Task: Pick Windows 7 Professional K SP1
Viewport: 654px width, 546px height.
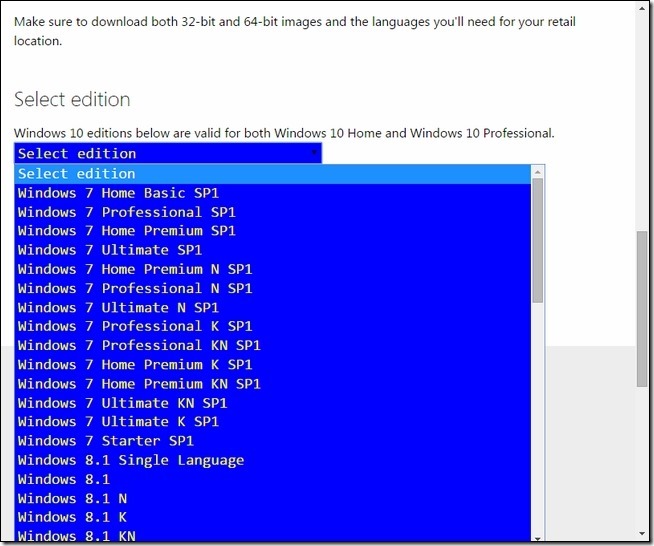Action: 273,326
